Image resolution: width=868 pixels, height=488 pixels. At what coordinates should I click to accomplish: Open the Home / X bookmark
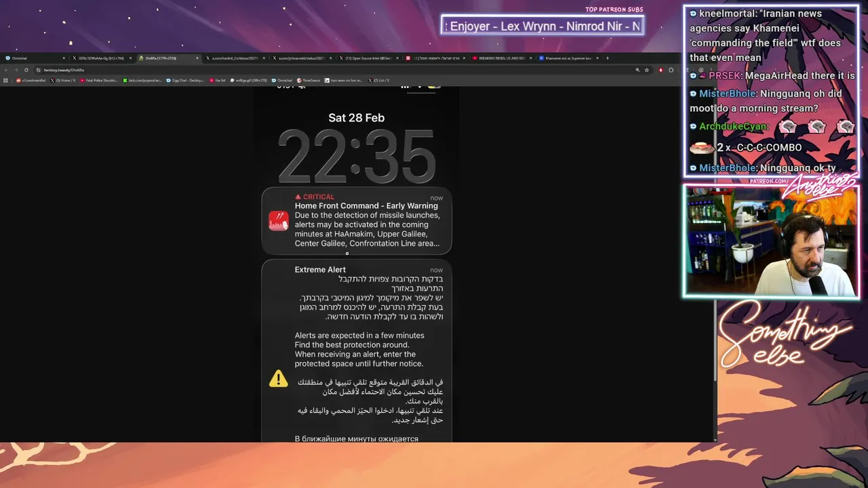pyautogui.click(x=62, y=80)
